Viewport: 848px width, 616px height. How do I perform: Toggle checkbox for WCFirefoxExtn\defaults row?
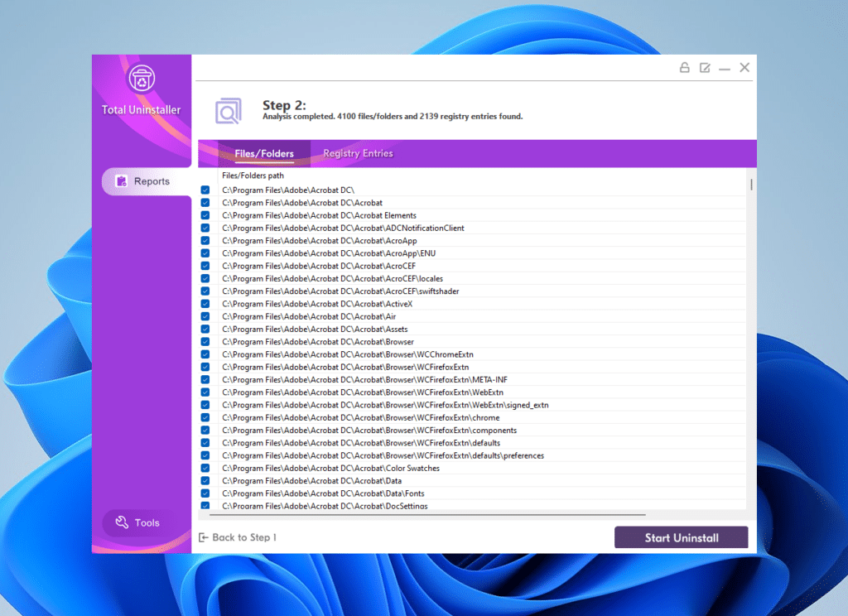[205, 443]
